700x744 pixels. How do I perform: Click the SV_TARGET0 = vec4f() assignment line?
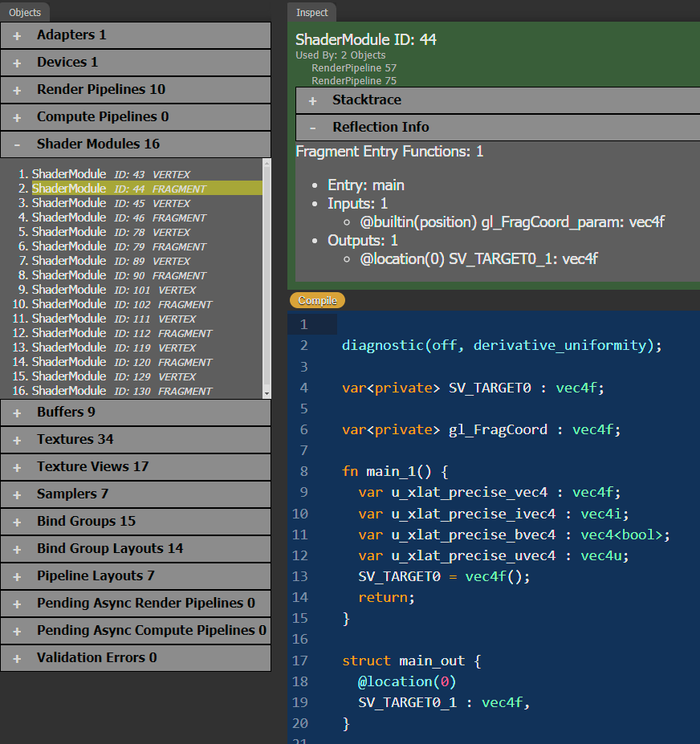point(444,577)
